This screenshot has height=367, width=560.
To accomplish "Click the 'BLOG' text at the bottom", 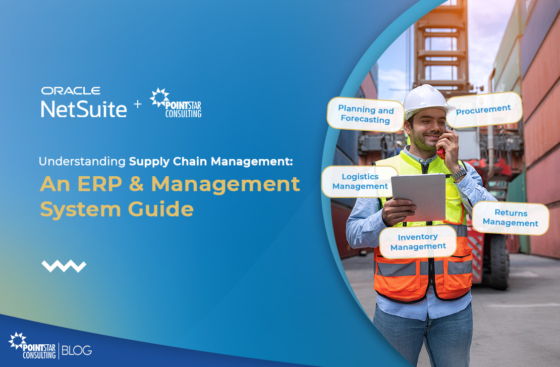I will [76, 350].
